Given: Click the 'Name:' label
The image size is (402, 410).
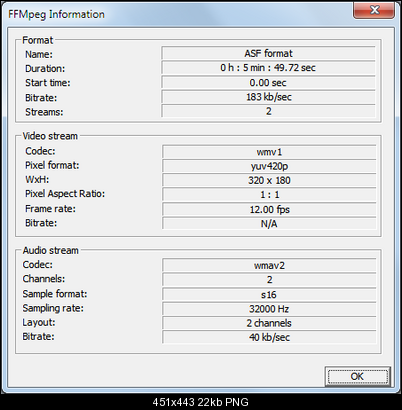Looking at the screenshot, I should 39,54.
